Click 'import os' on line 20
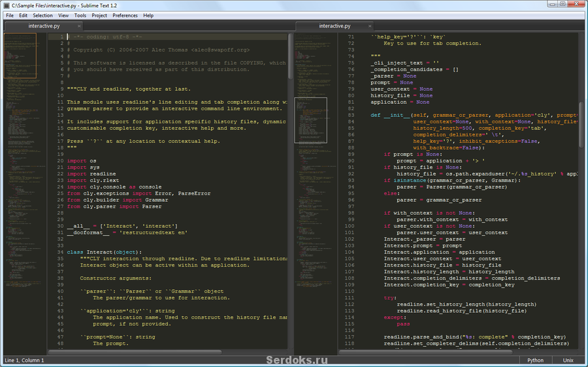588x367 pixels. pyautogui.click(x=82, y=161)
